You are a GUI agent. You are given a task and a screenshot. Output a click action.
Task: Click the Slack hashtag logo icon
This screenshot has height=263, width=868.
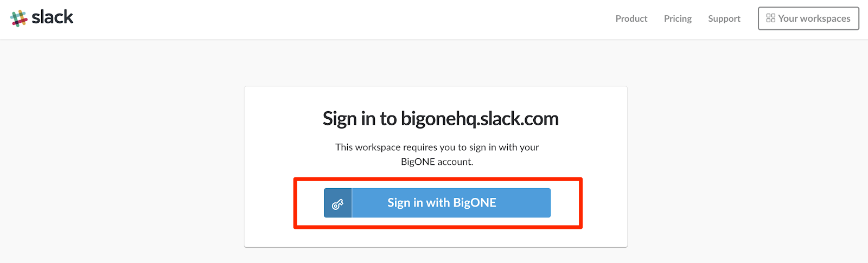point(19,18)
